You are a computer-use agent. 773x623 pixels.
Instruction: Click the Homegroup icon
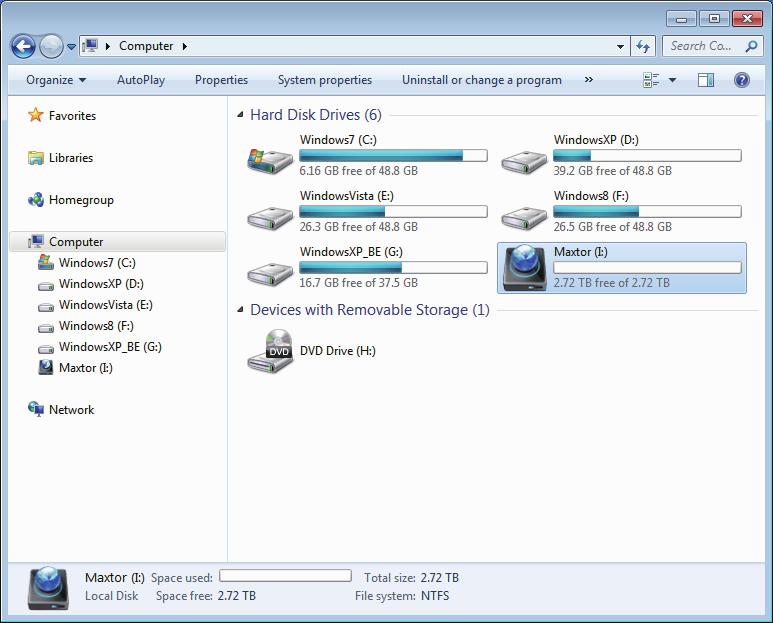coord(35,200)
